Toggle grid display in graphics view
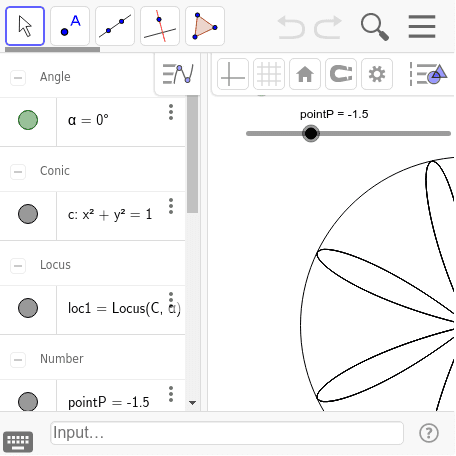Viewport: 456px width, 456px height. point(269,74)
